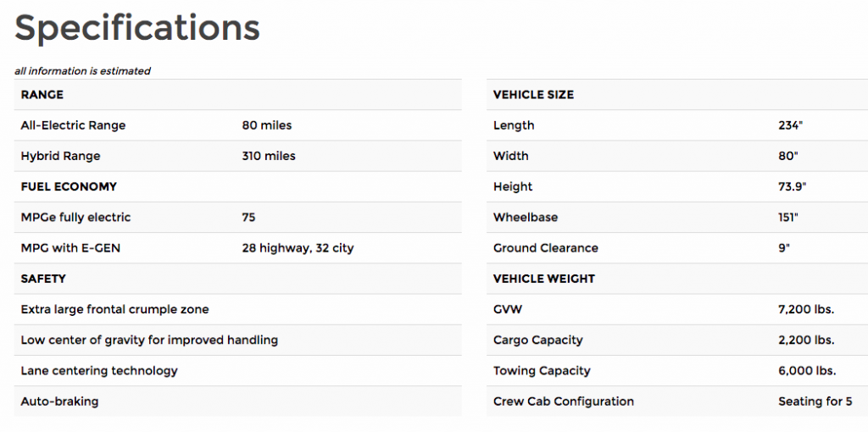Click the VEHICLE WEIGHT header

(x=544, y=279)
